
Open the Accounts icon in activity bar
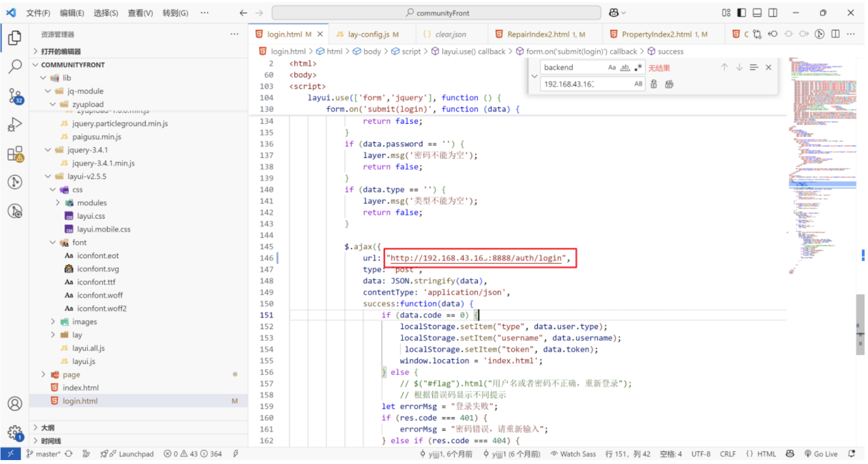pos(15,404)
